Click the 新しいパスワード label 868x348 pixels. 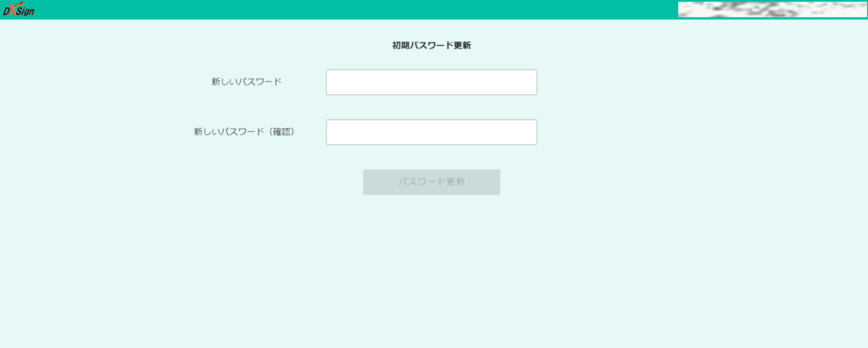pos(246,82)
